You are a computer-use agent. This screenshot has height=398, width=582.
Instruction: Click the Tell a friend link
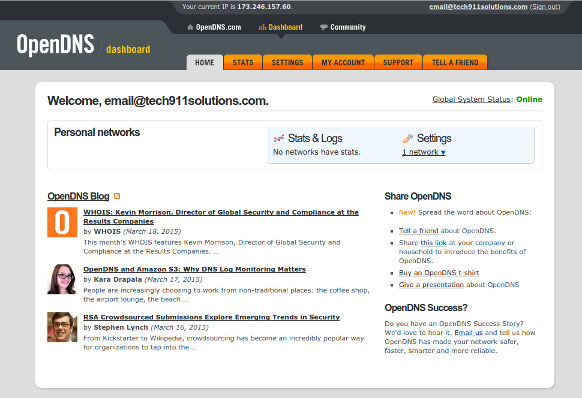click(419, 231)
